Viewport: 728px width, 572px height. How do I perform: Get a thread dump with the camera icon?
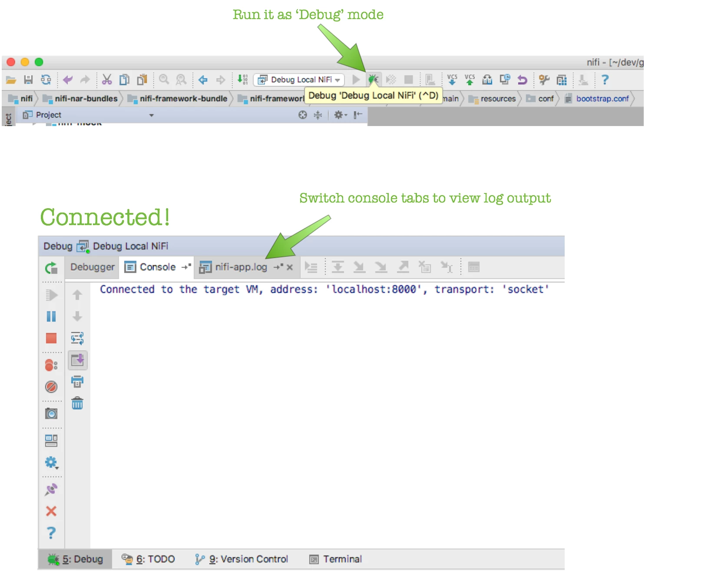click(x=51, y=413)
